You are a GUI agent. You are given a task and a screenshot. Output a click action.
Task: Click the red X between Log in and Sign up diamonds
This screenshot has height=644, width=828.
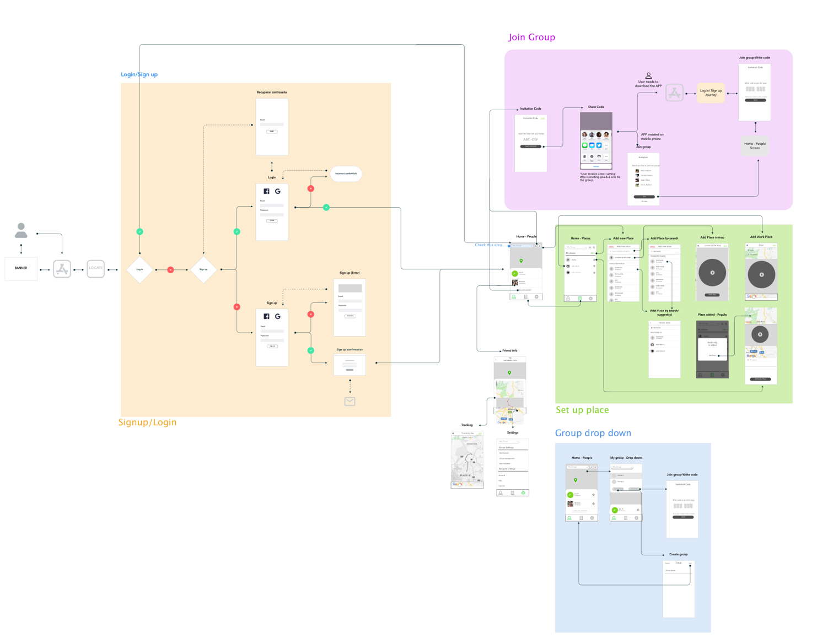click(x=170, y=270)
